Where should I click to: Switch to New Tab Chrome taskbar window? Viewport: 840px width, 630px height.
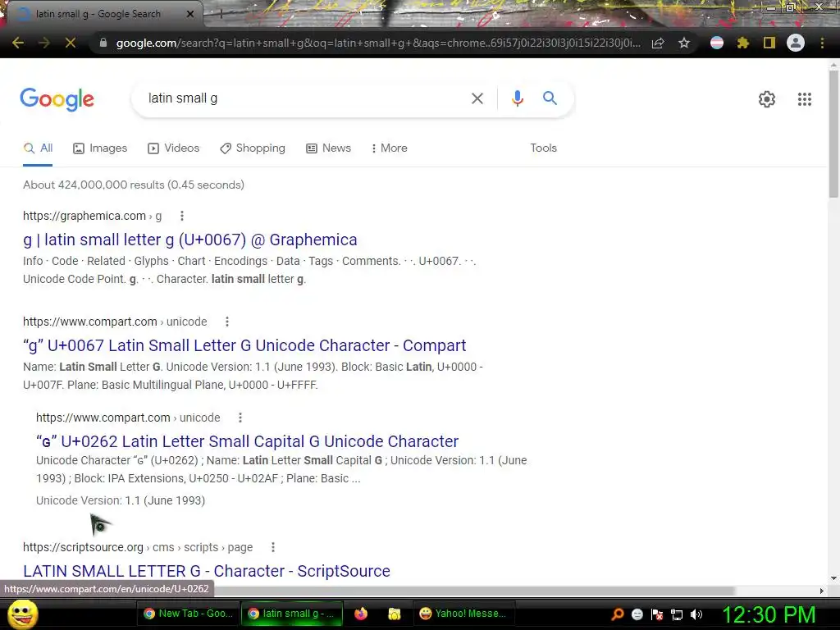[x=188, y=614]
